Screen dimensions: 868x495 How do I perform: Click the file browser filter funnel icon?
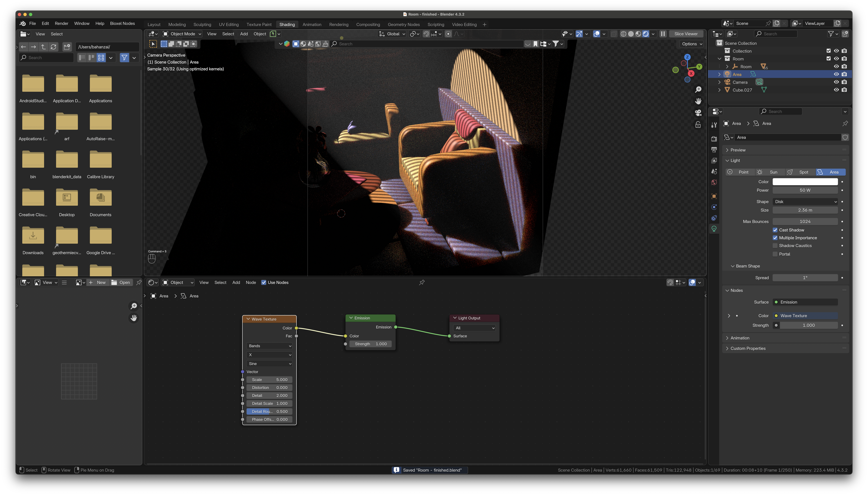124,58
